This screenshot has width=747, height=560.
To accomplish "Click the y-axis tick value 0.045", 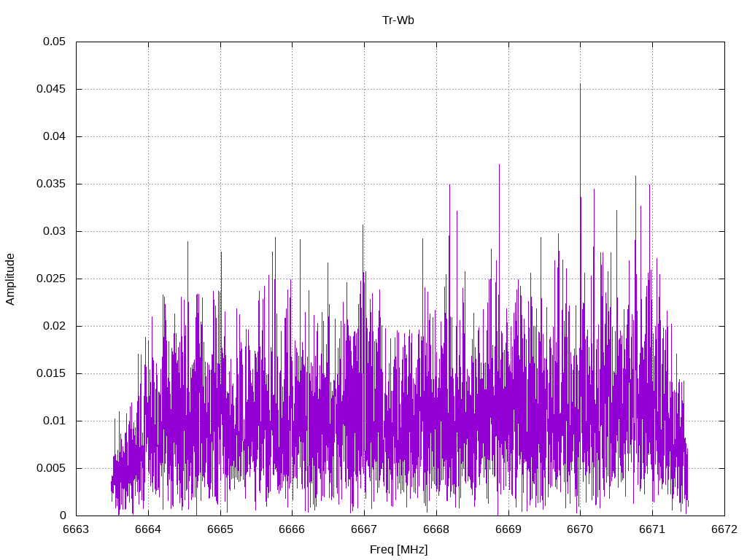I will click(x=51, y=89).
